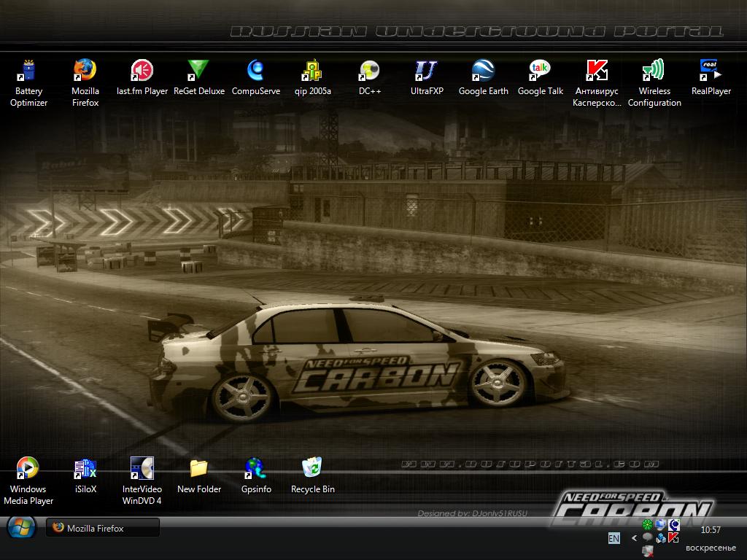Open the EN language bar selector
Viewport: 747px width, 560px height.
pyautogui.click(x=614, y=538)
